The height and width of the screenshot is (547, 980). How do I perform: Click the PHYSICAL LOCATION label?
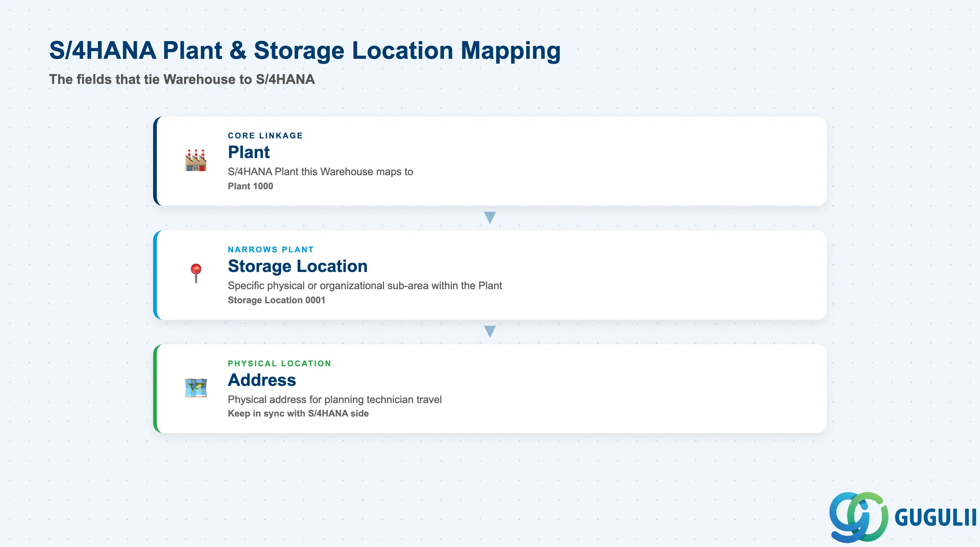coord(280,364)
